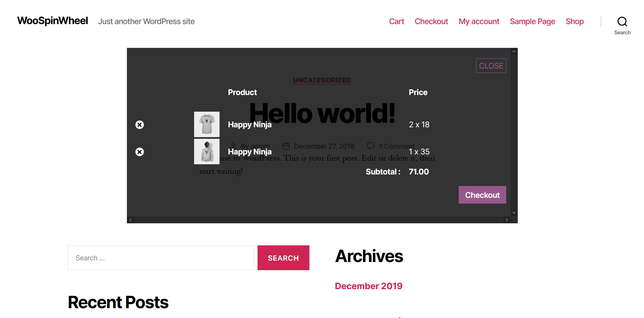Open the My account page
Viewport: 644px width, 318px height.
(479, 21)
